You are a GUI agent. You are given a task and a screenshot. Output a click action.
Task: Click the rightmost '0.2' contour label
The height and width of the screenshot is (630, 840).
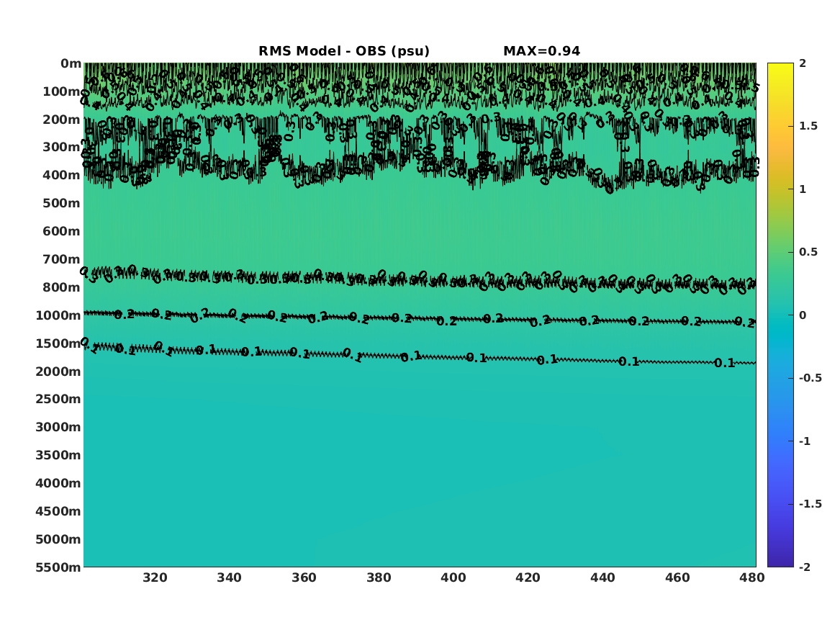745,323
